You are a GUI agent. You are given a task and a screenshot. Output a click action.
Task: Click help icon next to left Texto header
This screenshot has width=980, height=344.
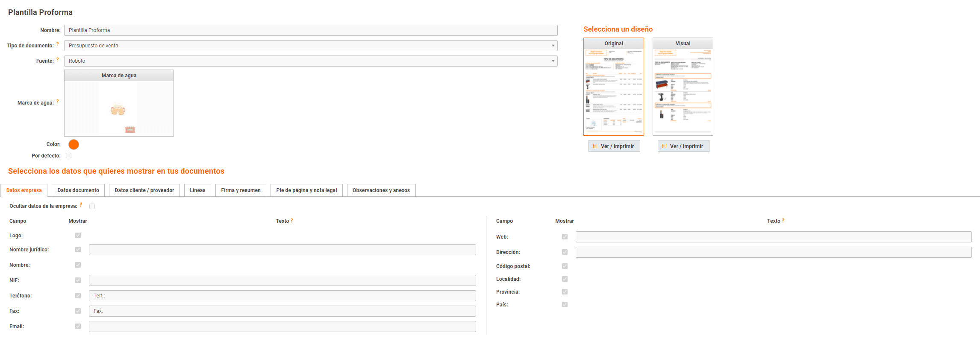pos(292,220)
